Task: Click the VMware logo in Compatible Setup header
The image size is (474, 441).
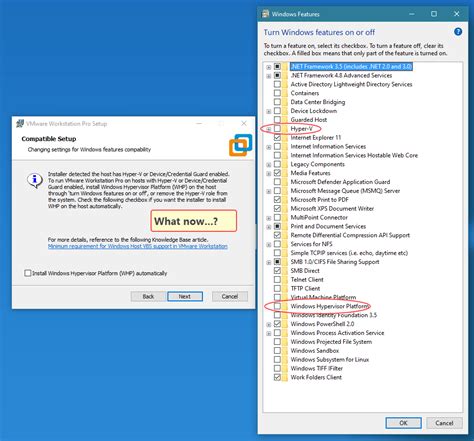Action: tap(240, 145)
